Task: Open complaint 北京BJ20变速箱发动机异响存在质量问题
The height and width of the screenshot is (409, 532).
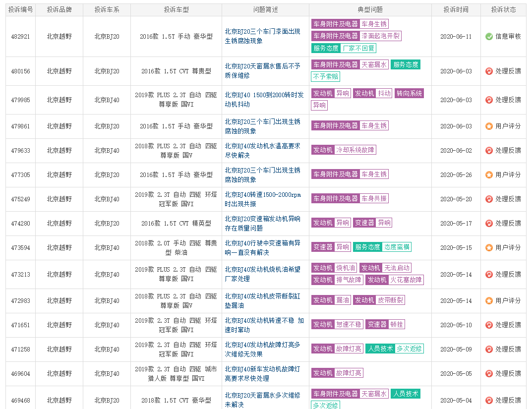Action: pos(262,224)
